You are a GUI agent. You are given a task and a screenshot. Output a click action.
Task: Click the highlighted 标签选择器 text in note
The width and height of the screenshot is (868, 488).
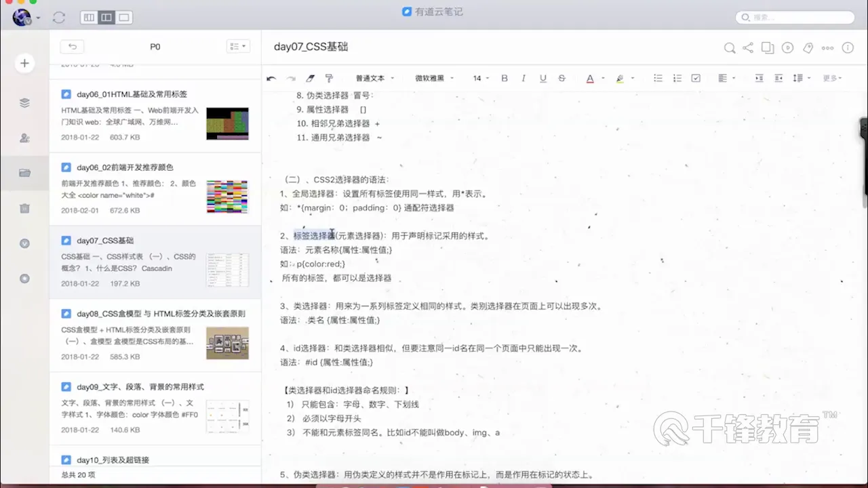coord(314,236)
